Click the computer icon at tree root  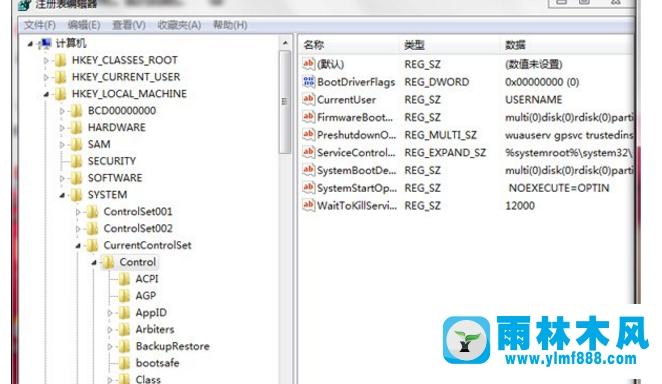pos(45,43)
